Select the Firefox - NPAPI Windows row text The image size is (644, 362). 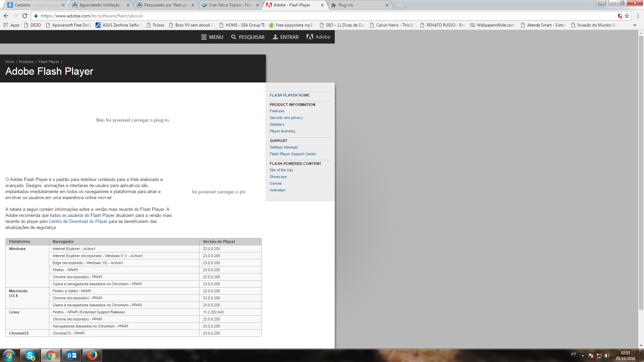click(x=65, y=270)
